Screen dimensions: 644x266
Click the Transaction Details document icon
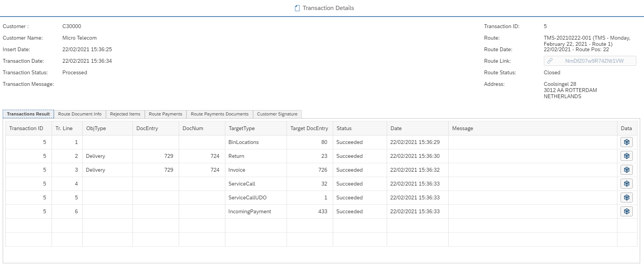297,8
